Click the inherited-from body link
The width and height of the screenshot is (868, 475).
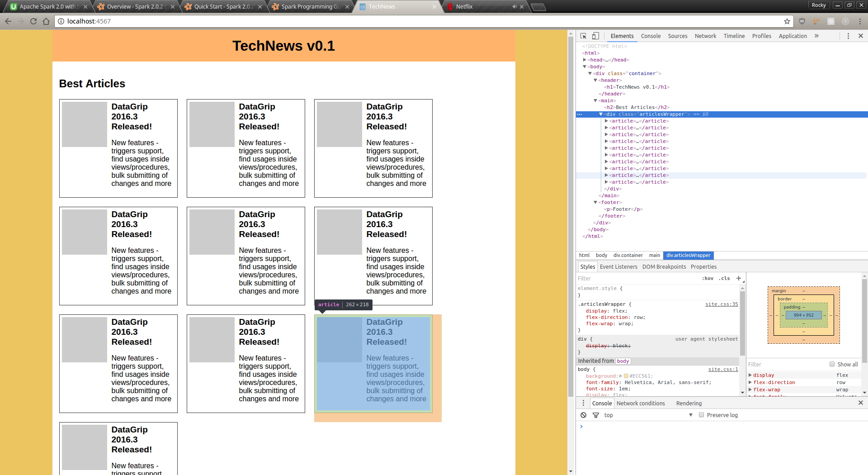(623, 361)
